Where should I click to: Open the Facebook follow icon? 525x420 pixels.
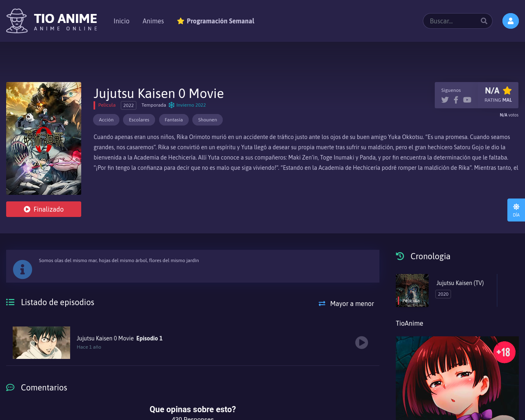456,100
